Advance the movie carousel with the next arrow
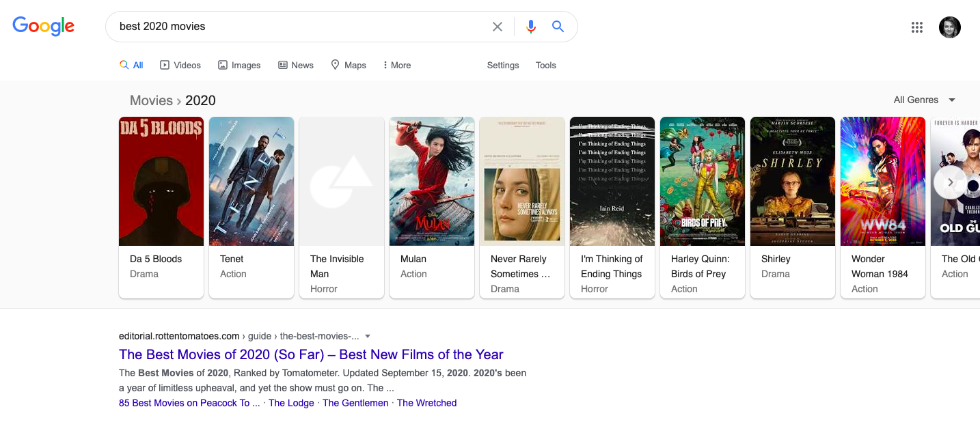980x422 pixels. (950, 182)
